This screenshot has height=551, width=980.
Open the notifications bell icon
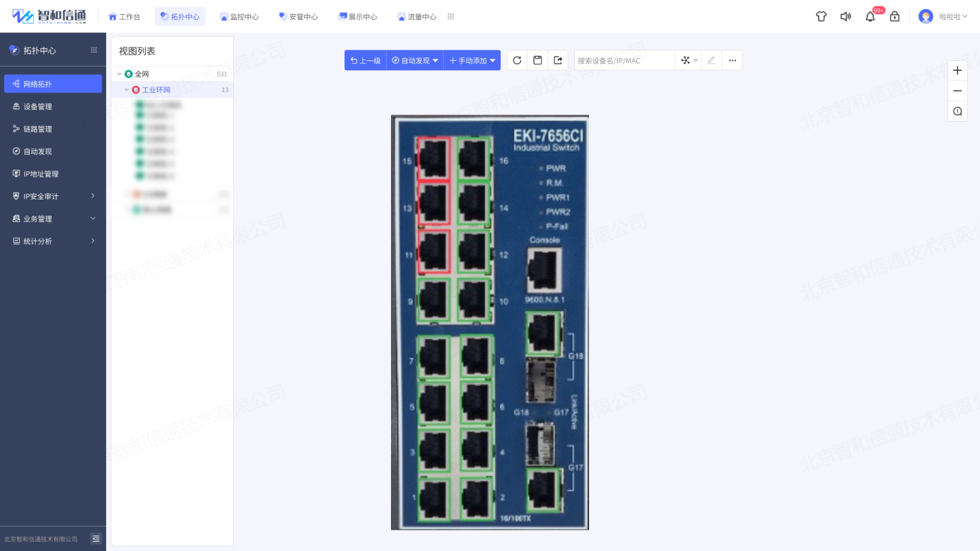[x=870, y=16]
